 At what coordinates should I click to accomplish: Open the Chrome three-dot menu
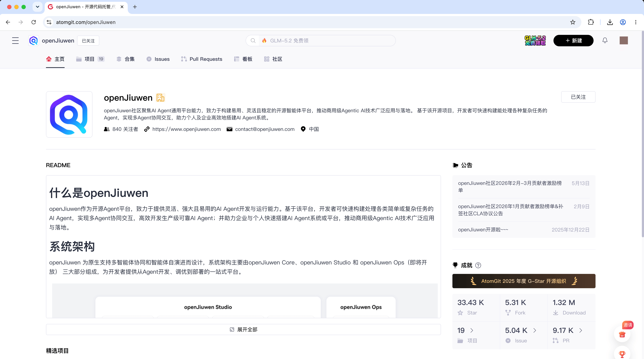tap(636, 22)
